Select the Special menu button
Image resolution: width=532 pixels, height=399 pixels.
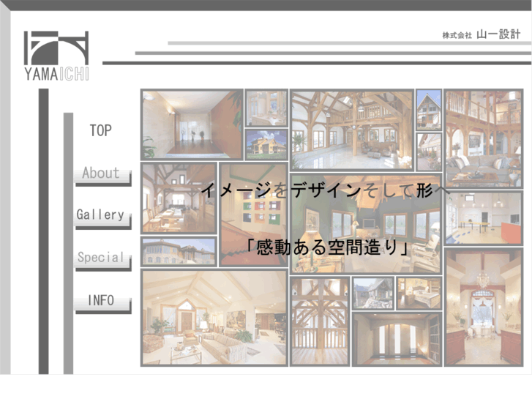102,259
